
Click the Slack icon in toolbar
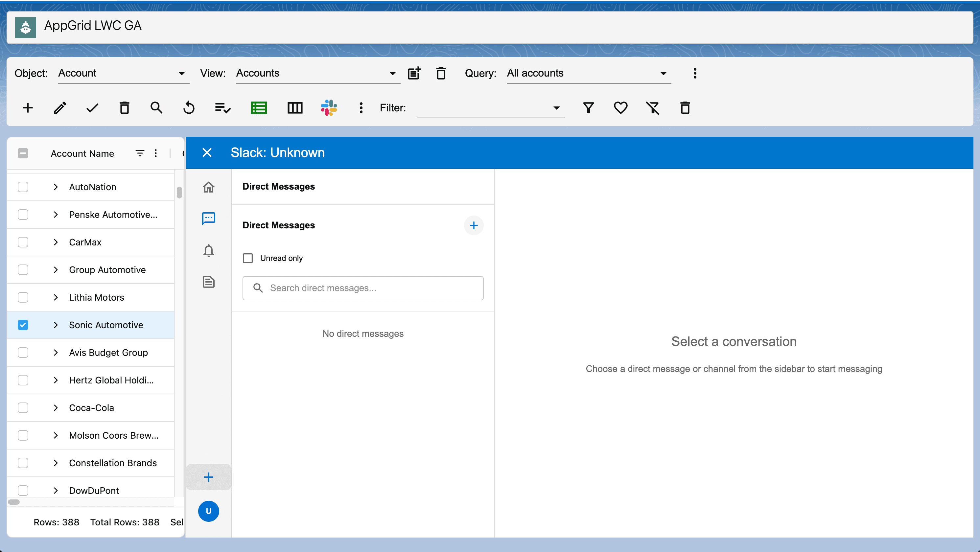click(329, 108)
